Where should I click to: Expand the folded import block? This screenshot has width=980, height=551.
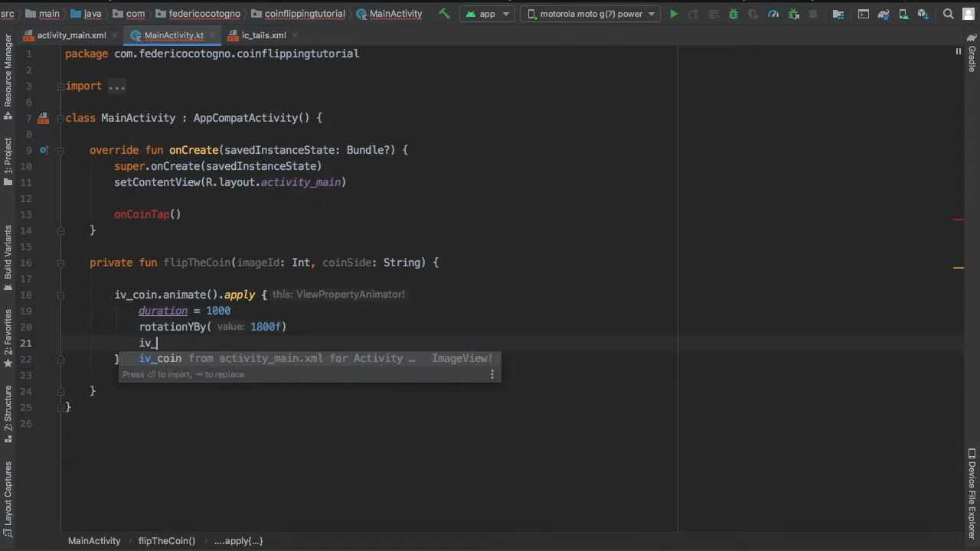(x=60, y=86)
